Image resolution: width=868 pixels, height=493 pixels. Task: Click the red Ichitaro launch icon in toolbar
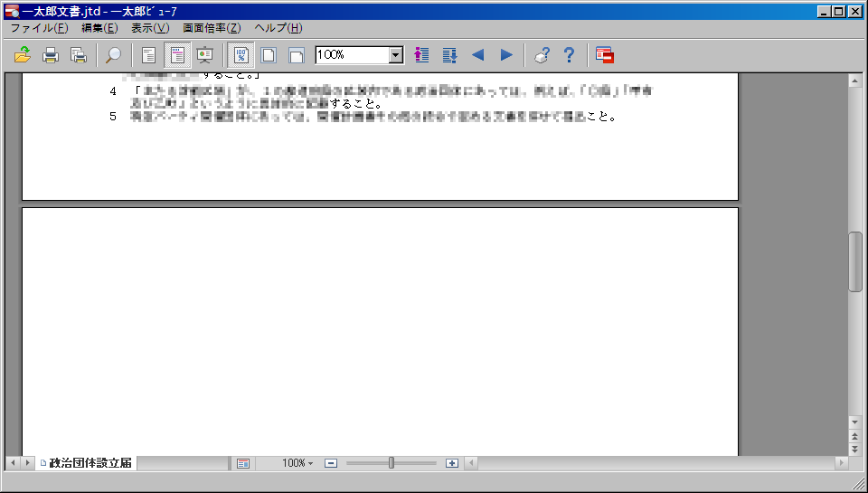605,55
